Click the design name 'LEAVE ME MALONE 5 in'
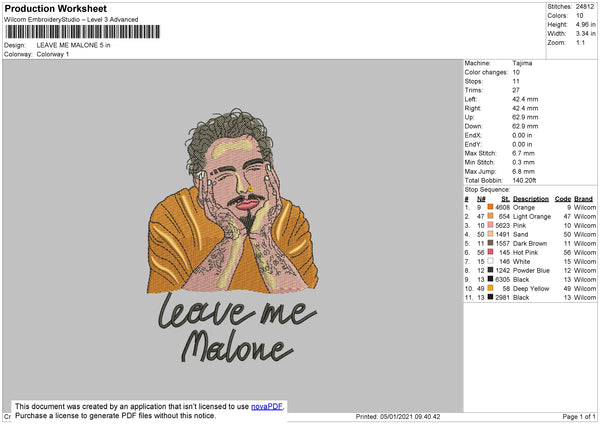Viewport: 600px width, 424px height. pyautogui.click(x=73, y=45)
